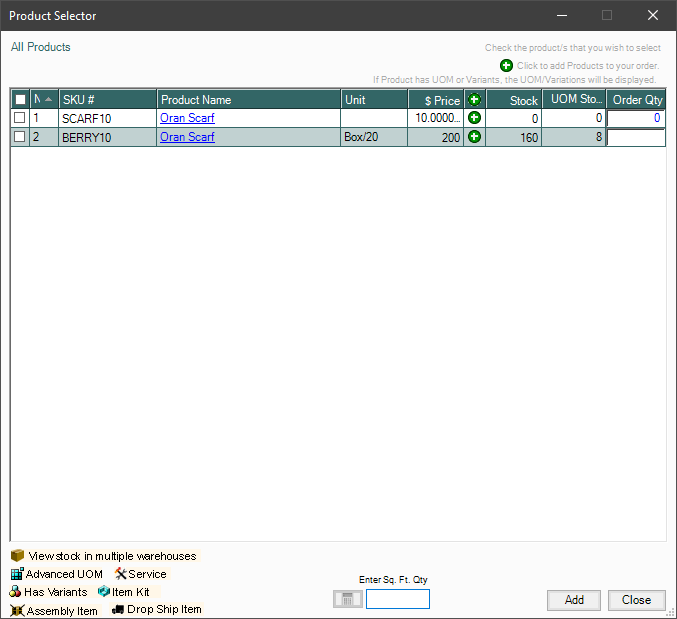677x619 pixels.
Task: Click the Item Kit cube icon
Action: coord(103,592)
